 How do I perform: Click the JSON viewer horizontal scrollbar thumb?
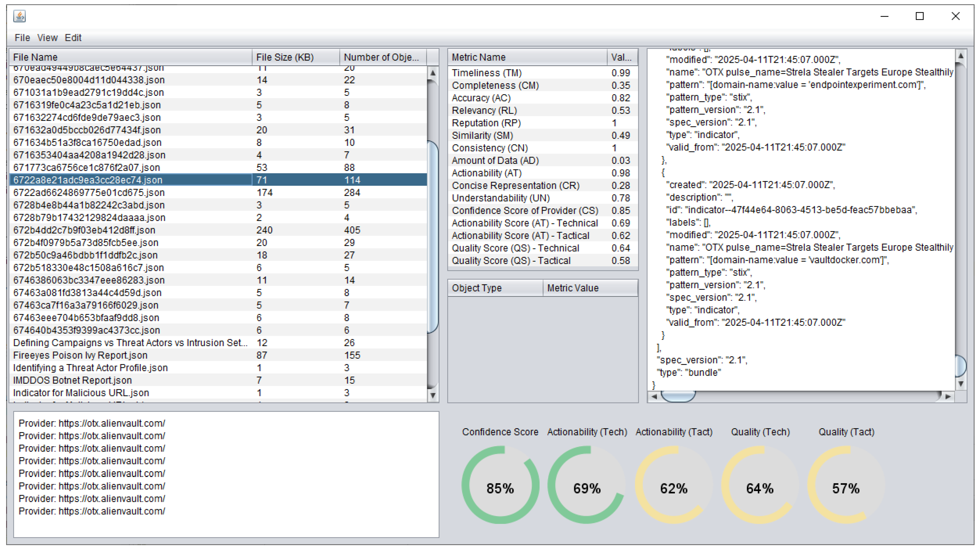pyautogui.click(x=678, y=396)
